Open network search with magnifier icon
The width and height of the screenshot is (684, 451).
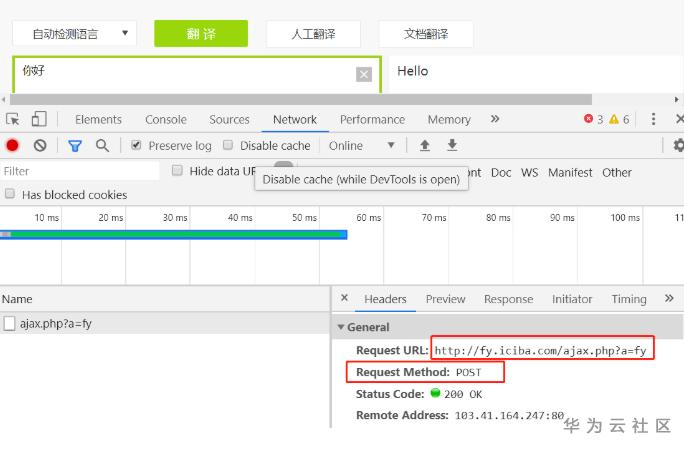coord(103,145)
